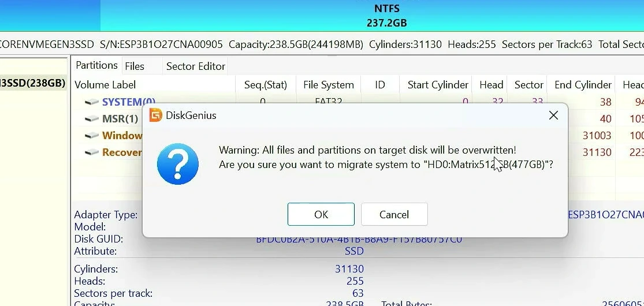Click the first Head column header
The height and width of the screenshot is (306, 644).
click(x=491, y=85)
